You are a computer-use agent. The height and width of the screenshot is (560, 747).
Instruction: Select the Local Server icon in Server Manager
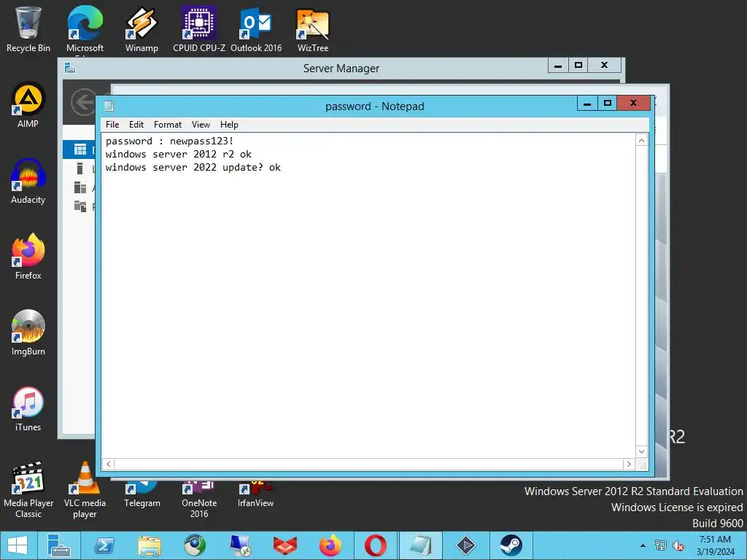point(80,168)
